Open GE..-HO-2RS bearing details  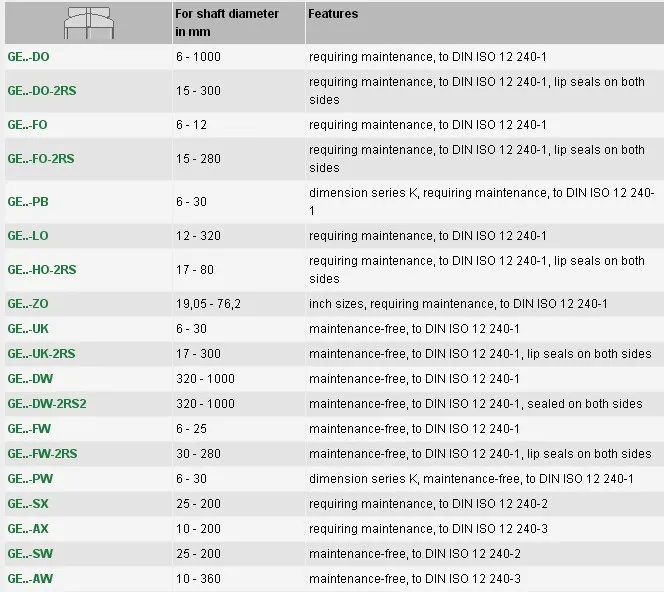(x=41, y=270)
